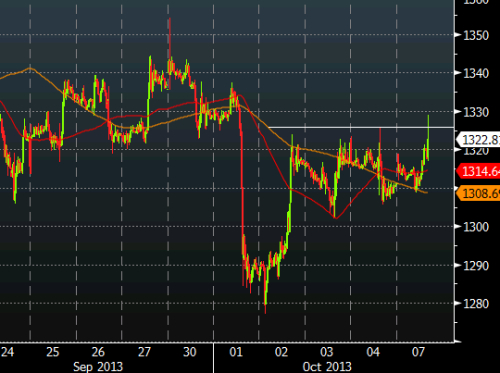Screen dimensions: 500x373
Task: Select the 1300 price axis label
Action: (476, 227)
